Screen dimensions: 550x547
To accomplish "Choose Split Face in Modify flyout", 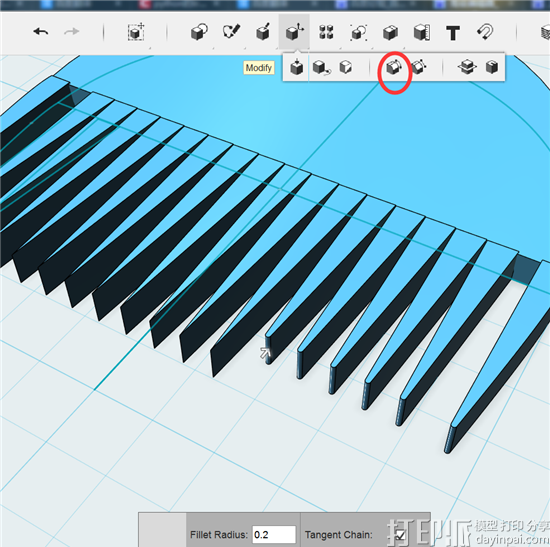I will click(x=346, y=67).
